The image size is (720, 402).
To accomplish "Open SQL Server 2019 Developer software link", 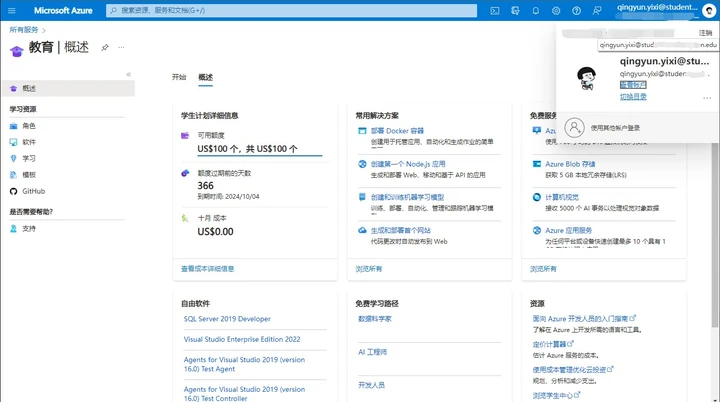I will (x=227, y=319).
